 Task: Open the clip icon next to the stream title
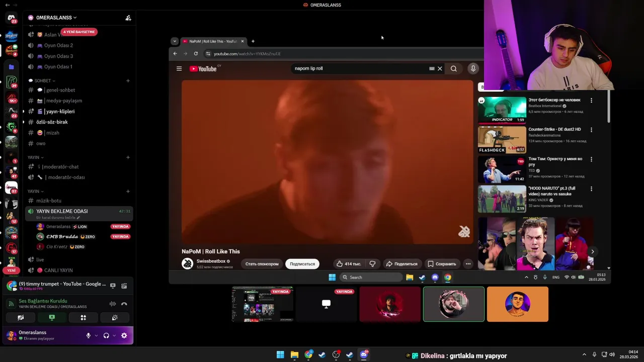124,286
